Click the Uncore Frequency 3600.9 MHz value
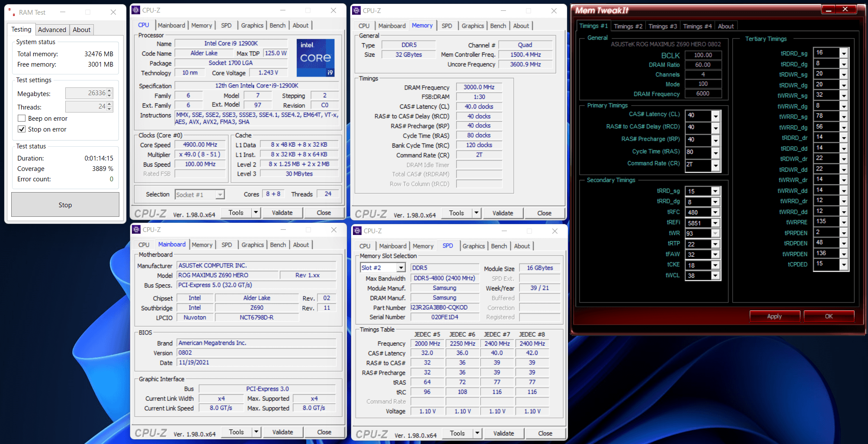This screenshot has height=444, width=868. pos(525,64)
